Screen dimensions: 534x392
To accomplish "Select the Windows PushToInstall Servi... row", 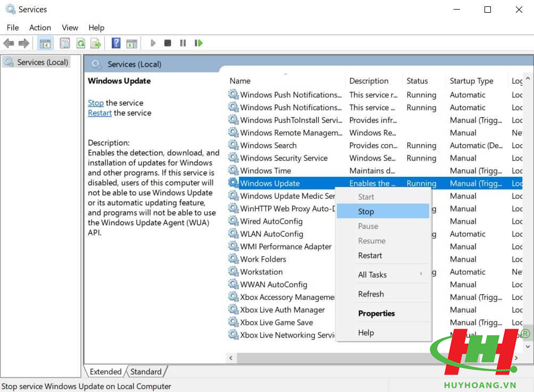I will 375,120.
